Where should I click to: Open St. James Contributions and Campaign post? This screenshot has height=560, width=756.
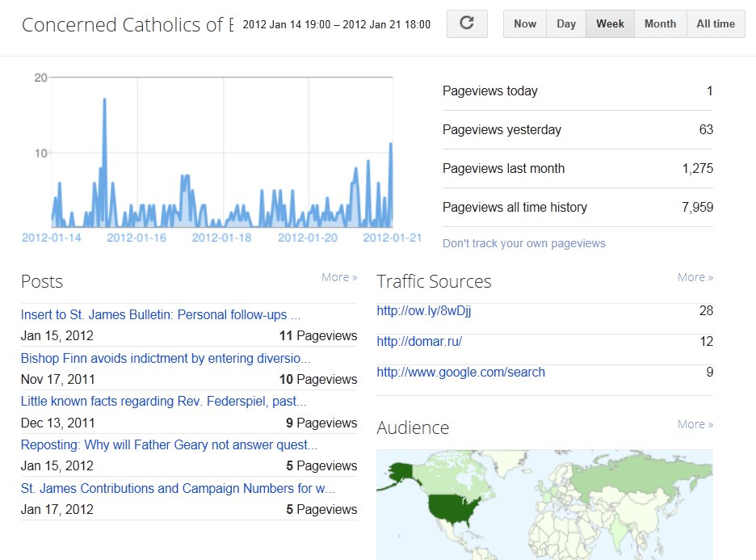point(178,488)
